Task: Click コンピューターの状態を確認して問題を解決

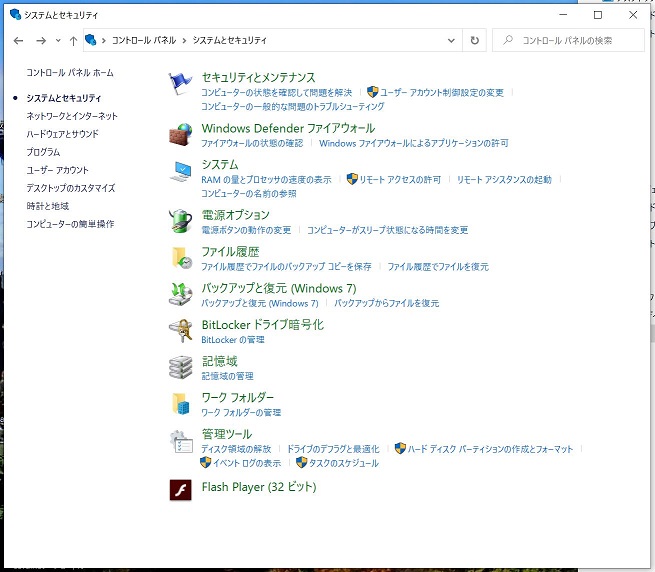Action: (277, 92)
